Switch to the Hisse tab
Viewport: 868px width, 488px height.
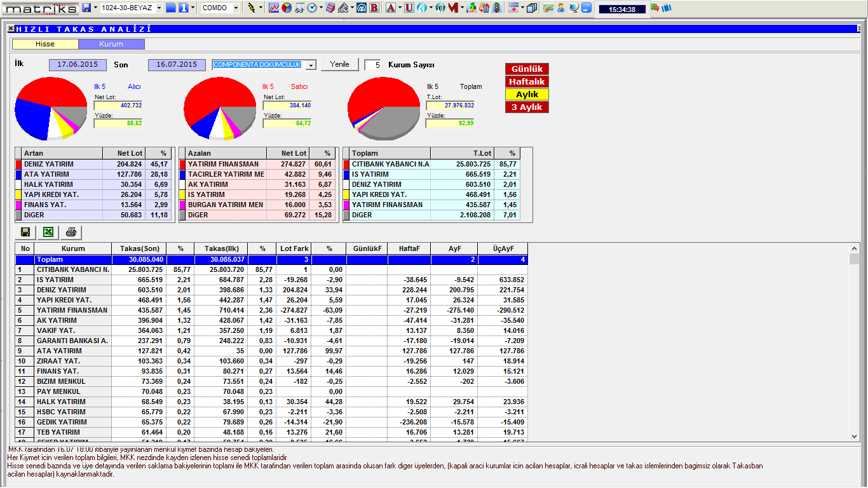pos(45,44)
